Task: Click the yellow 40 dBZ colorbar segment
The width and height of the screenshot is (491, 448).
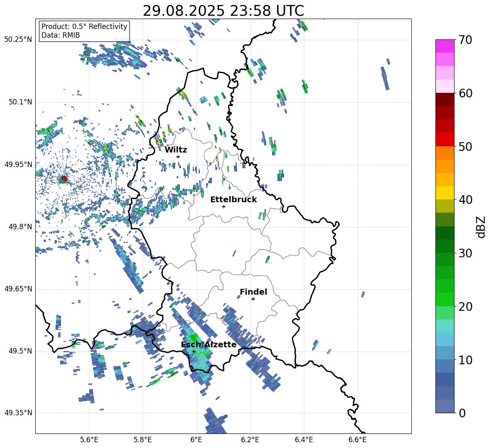Action: point(445,193)
